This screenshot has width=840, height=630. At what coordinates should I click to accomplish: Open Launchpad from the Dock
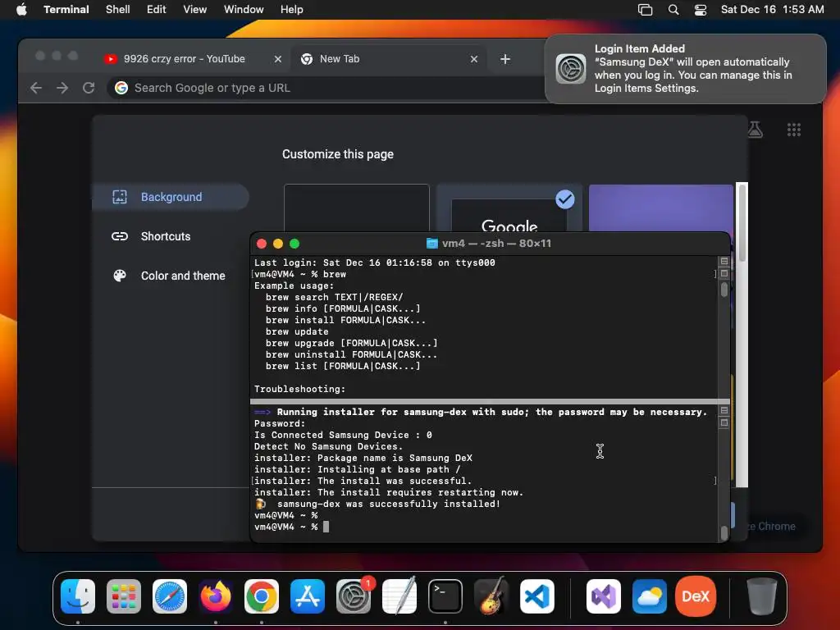(x=124, y=596)
